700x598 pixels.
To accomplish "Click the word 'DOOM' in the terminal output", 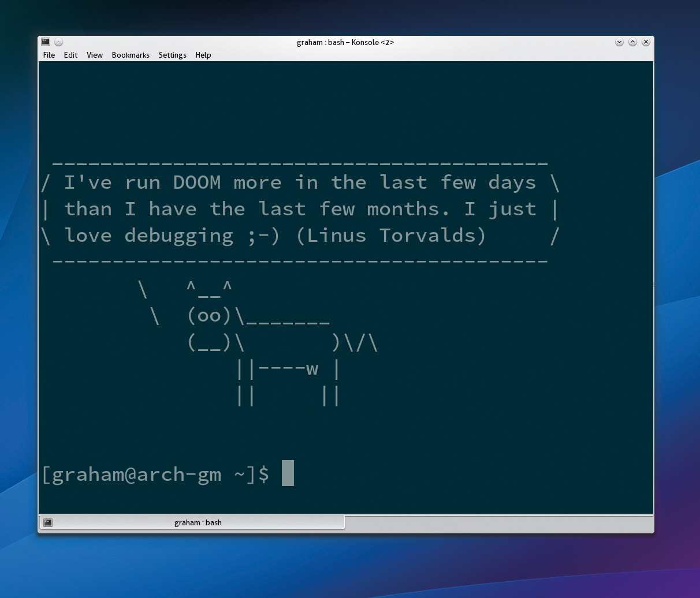I will [197, 182].
